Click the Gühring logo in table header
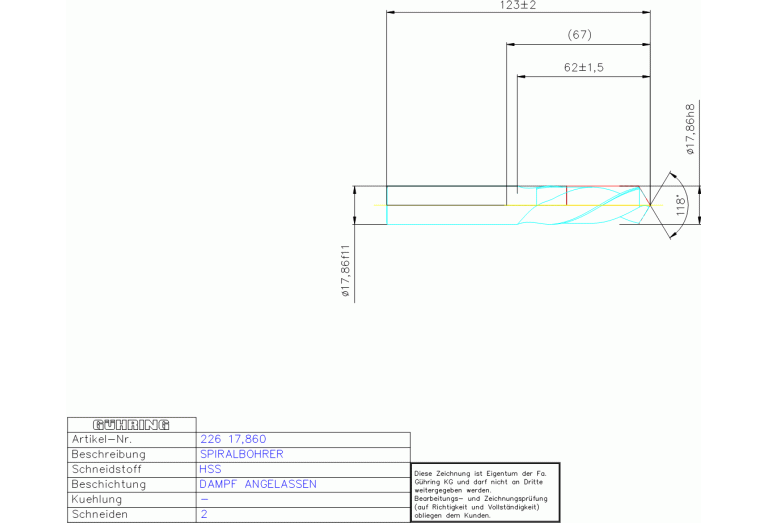The width and height of the screenshot is (767, 523). [131, 424]
